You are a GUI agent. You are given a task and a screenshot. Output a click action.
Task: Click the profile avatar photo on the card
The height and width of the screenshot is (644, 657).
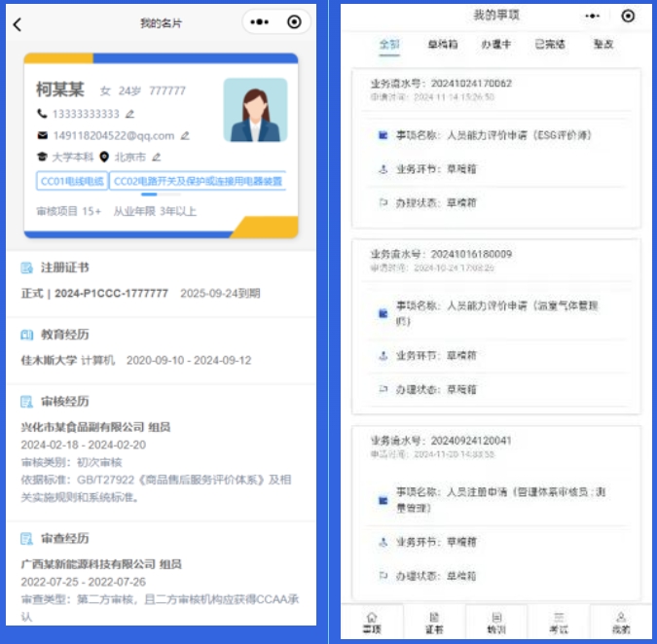[255, 110]
